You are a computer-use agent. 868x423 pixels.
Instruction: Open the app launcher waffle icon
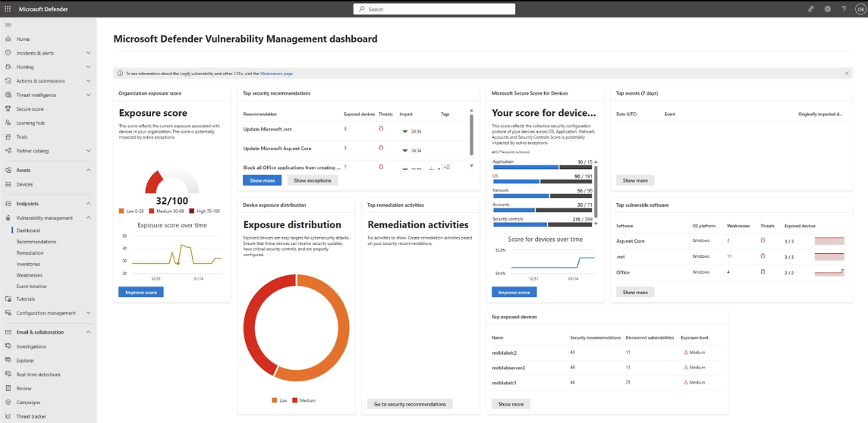tap(8, 9)
